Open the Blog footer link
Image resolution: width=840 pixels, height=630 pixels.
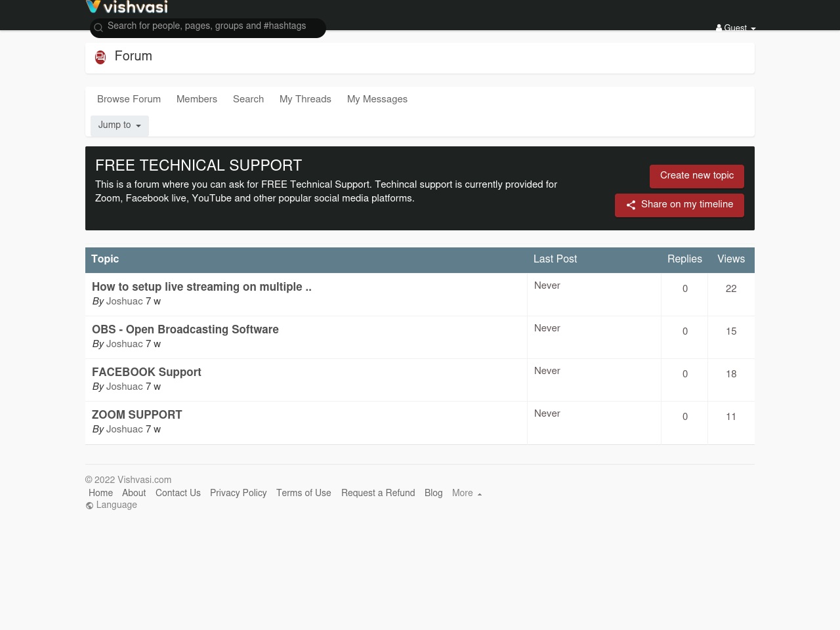(x=434, y=493)
